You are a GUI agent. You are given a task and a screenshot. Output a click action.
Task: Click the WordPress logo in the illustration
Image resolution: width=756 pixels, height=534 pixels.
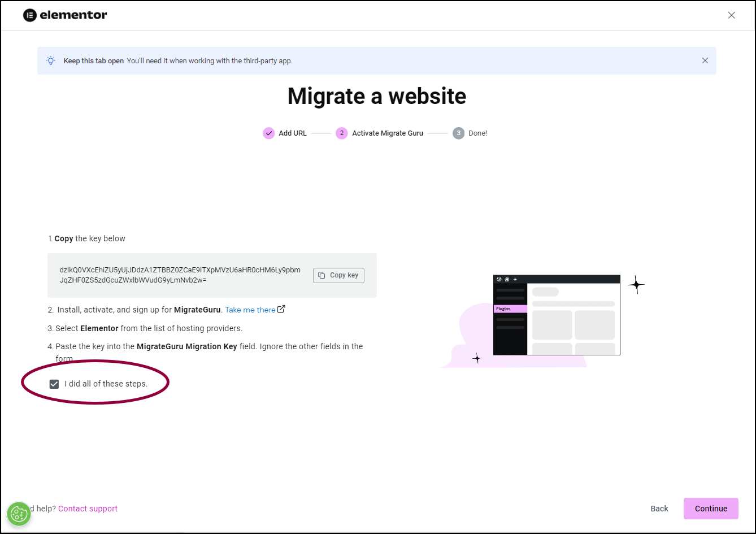pyautogui.click(x=499, y=279)
